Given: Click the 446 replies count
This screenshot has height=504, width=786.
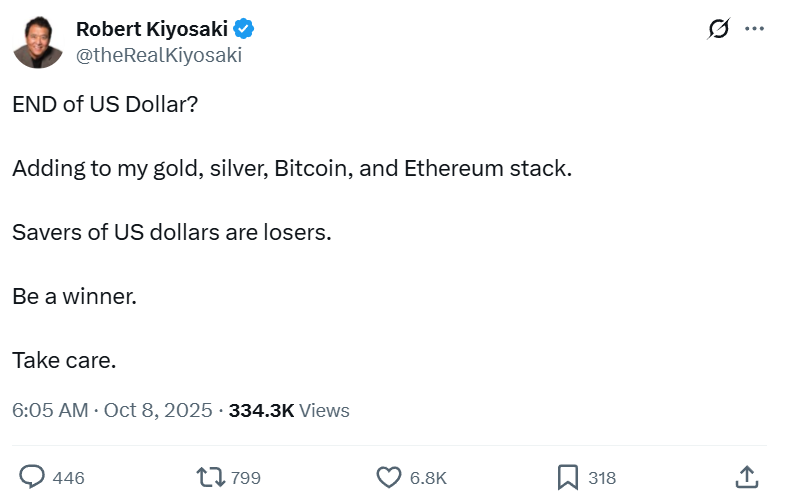Looking at the screenshot, I should 68,478.
